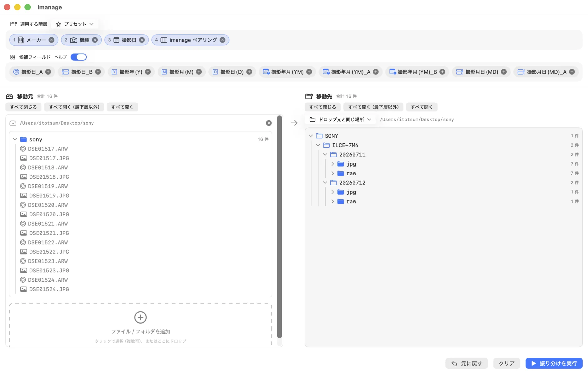
Task: Click the クリア button
Action: tap(507, 363)
